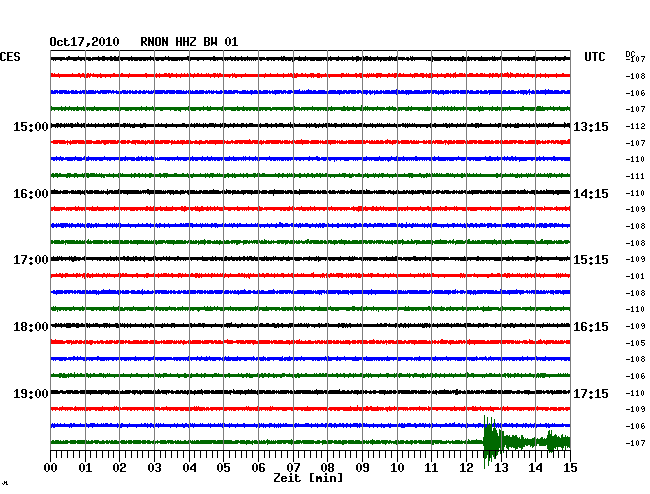Click the CES time zone heading
Screen dimensions: 650x494
click(10, 57)
